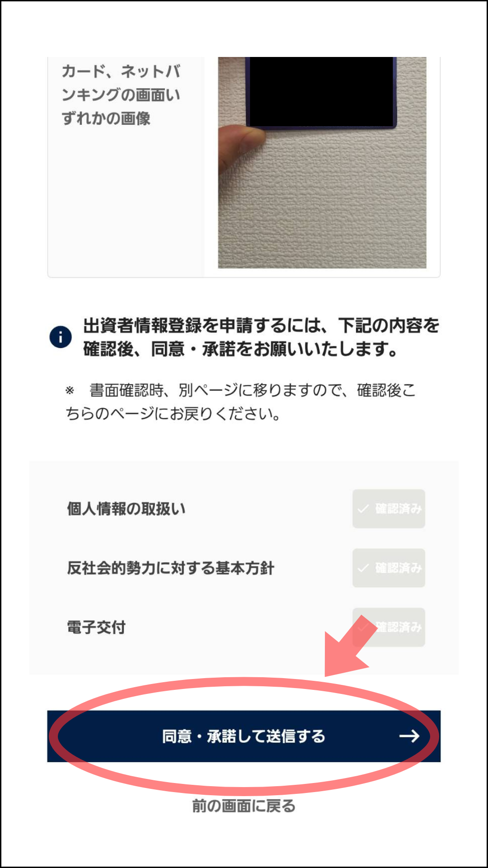Click the right arrow icon on the submit button
The height and width of the screenshot is (868, 488).
[409, 736]
